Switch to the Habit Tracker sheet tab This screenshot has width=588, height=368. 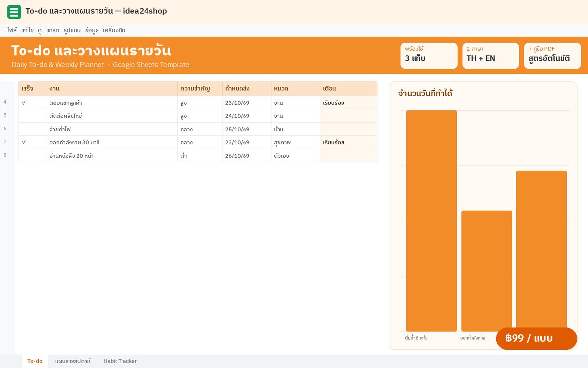click(x=120, y=361)
